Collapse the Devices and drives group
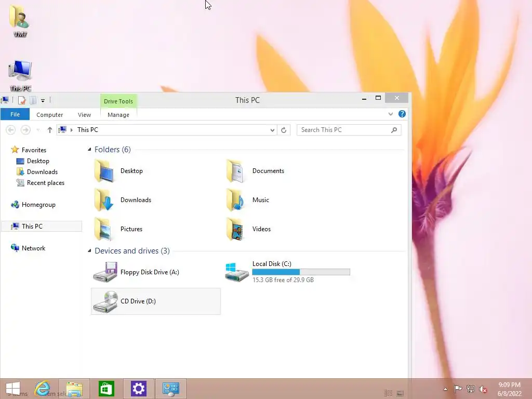Viewport: 532px width, 399px height. pyautogui.click(x=89, y=251)
